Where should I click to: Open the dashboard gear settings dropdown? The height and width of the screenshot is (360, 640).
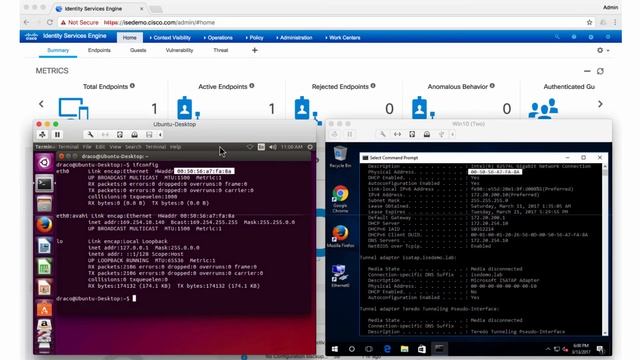pyautogui.click(x=603, y=50)
